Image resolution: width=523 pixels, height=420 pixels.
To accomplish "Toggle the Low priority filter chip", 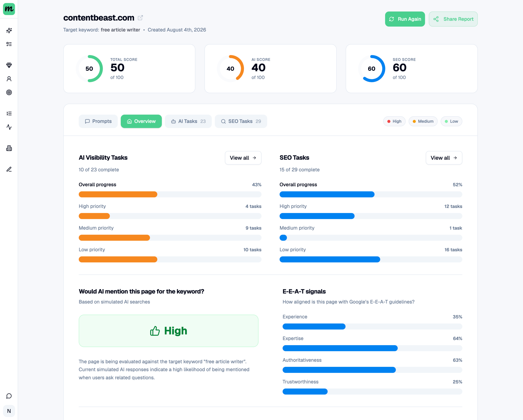I will [451, 121].
